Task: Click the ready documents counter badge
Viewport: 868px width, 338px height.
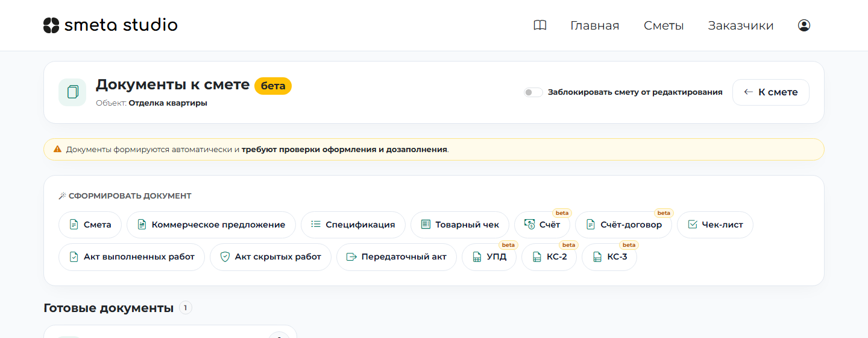Action: point(186,308)
